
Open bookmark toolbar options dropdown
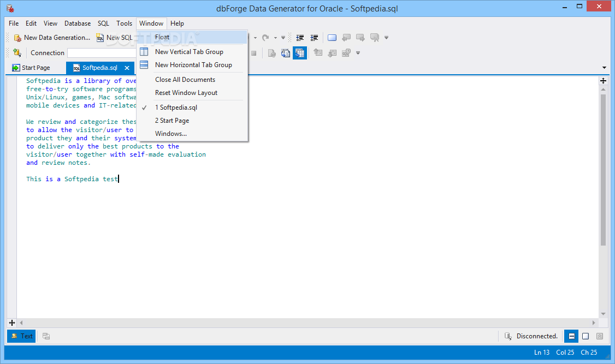coord(386,38)
